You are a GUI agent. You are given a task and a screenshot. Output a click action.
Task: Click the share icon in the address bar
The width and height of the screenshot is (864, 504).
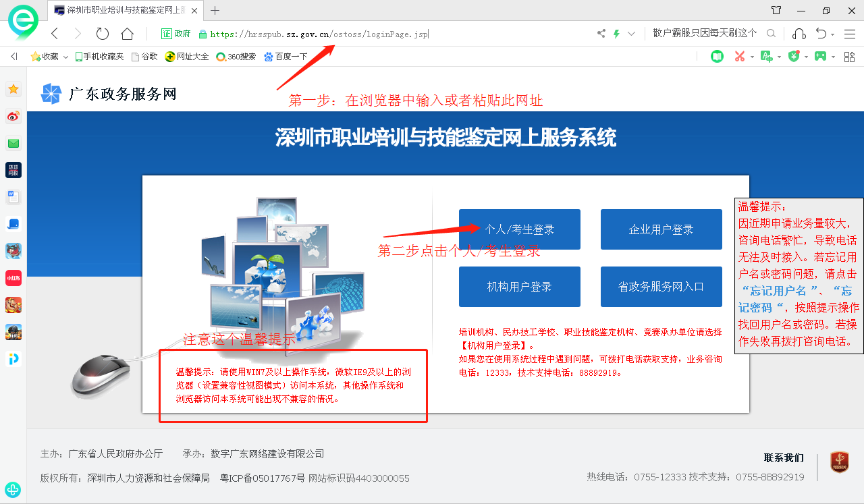coord(601,34)
